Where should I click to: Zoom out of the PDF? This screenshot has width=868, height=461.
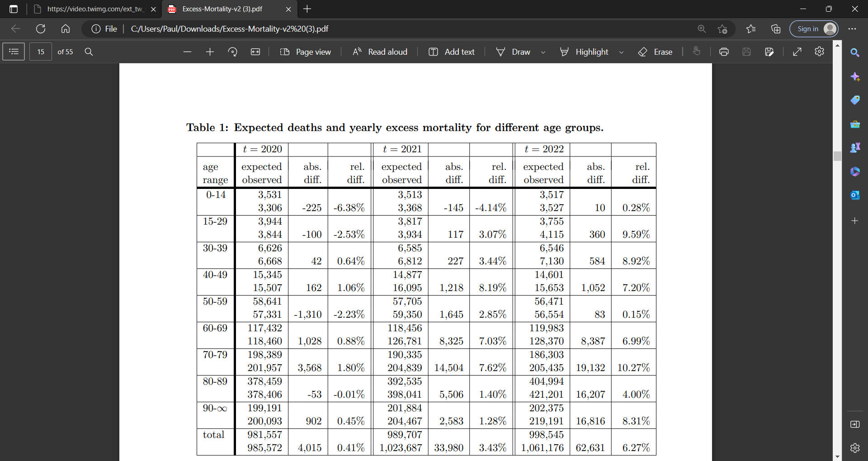(187, 52)
